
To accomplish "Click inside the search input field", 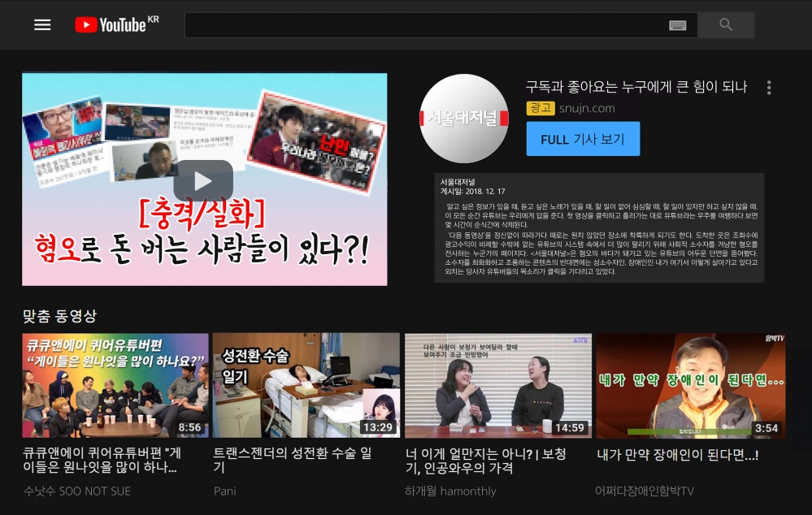I will (423, 25).
